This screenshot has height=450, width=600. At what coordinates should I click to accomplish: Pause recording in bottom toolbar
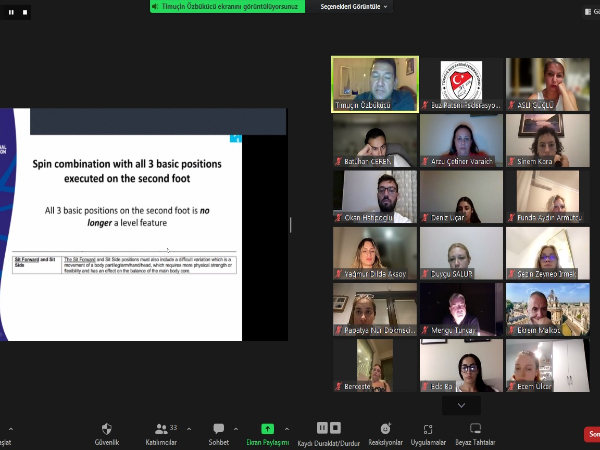point(322,428)
